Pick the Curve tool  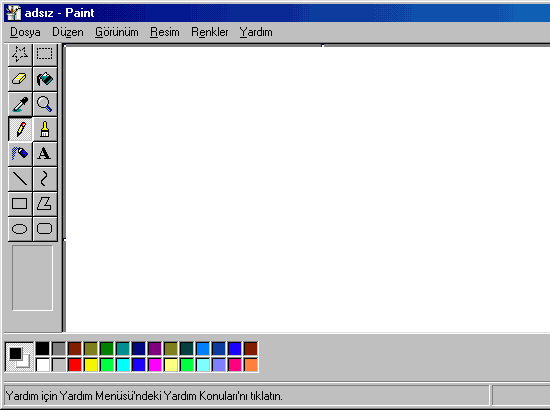coord(45,179)
